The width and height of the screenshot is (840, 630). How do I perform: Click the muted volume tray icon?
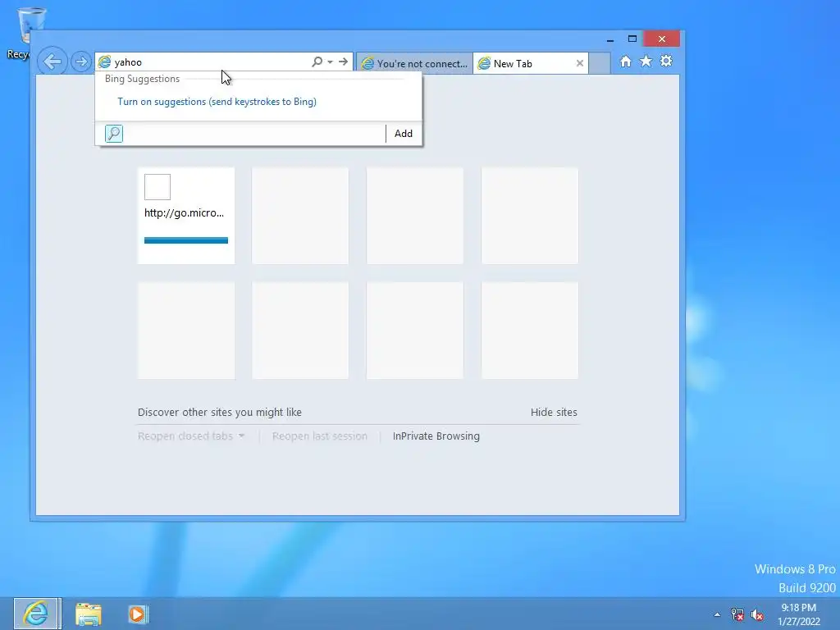[757, 614]
